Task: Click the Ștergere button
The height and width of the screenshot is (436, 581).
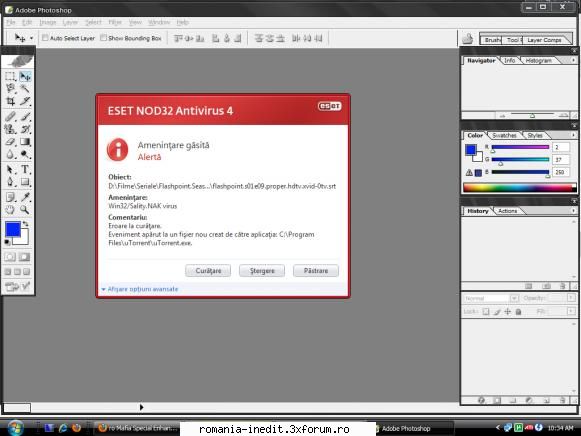Action: click(x=262, y=271)
